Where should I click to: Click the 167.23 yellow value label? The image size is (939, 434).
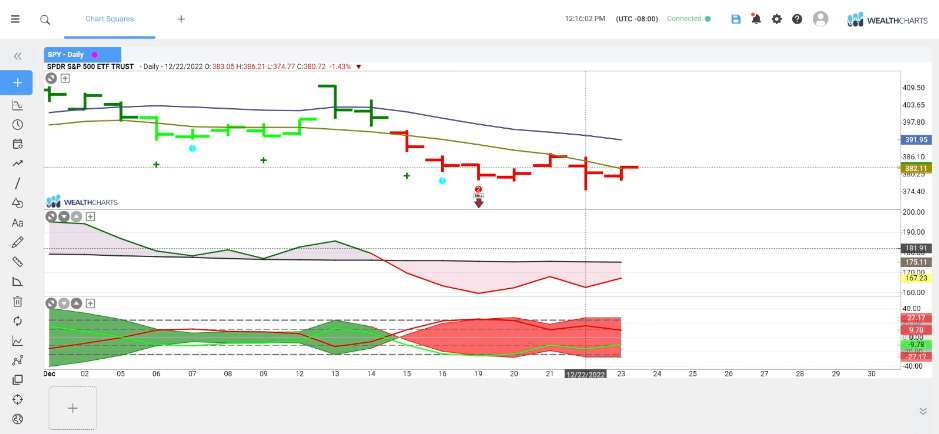[x=917, y=278]
